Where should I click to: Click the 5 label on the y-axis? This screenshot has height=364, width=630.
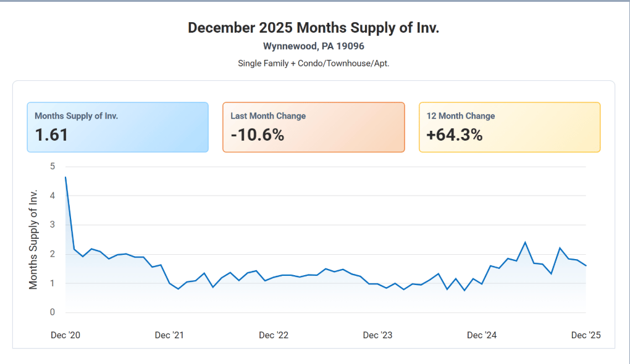52,167
